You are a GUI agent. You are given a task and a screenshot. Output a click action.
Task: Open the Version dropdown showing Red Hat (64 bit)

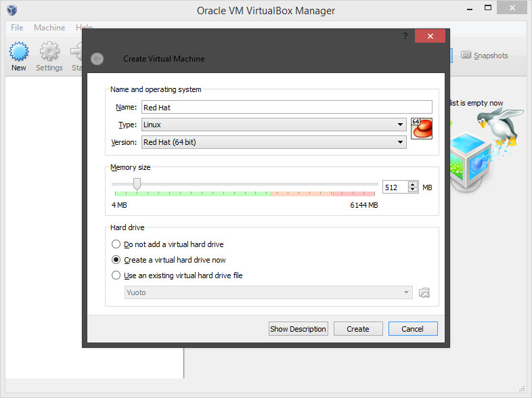tap(274, 142)
